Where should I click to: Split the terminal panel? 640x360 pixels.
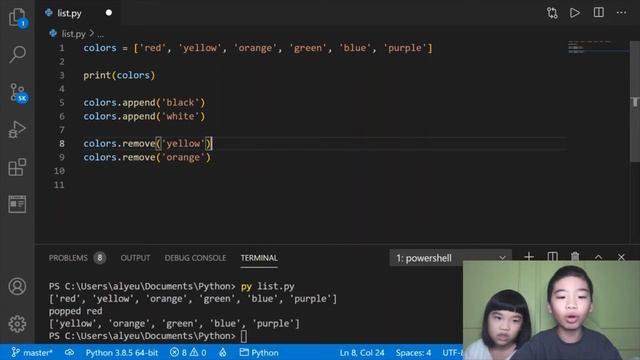point(552,257)
